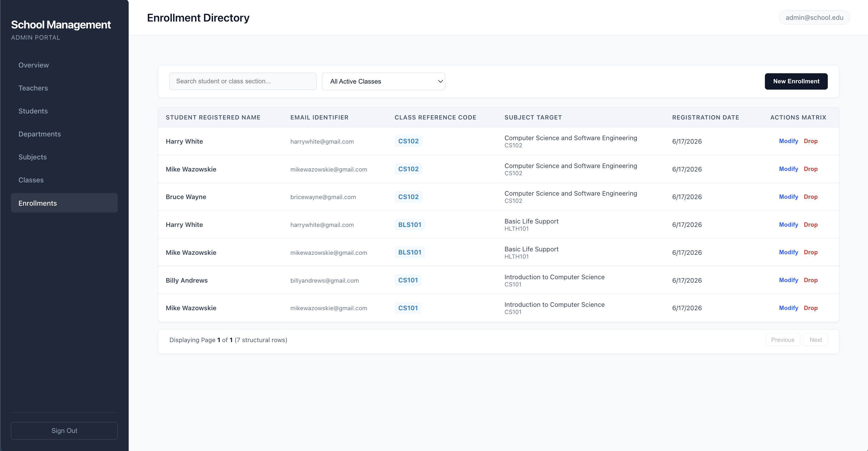This screenshot has height=451, width=868.
Task: Focus the search student or class field
Action: 243,81
